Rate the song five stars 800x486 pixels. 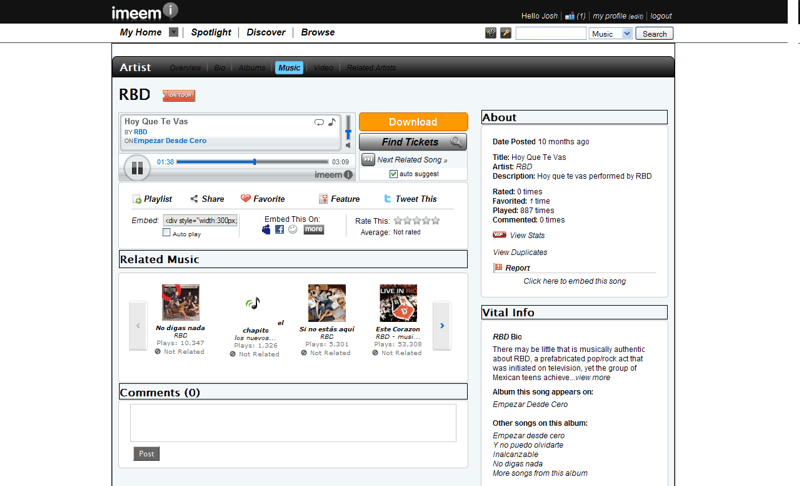click(x=436, y=221)
